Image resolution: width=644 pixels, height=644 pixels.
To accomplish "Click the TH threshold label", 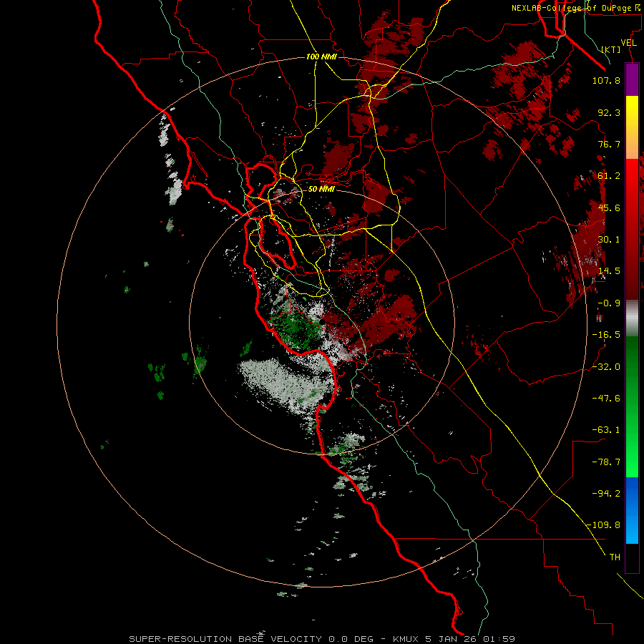I will tap(615, 557).
